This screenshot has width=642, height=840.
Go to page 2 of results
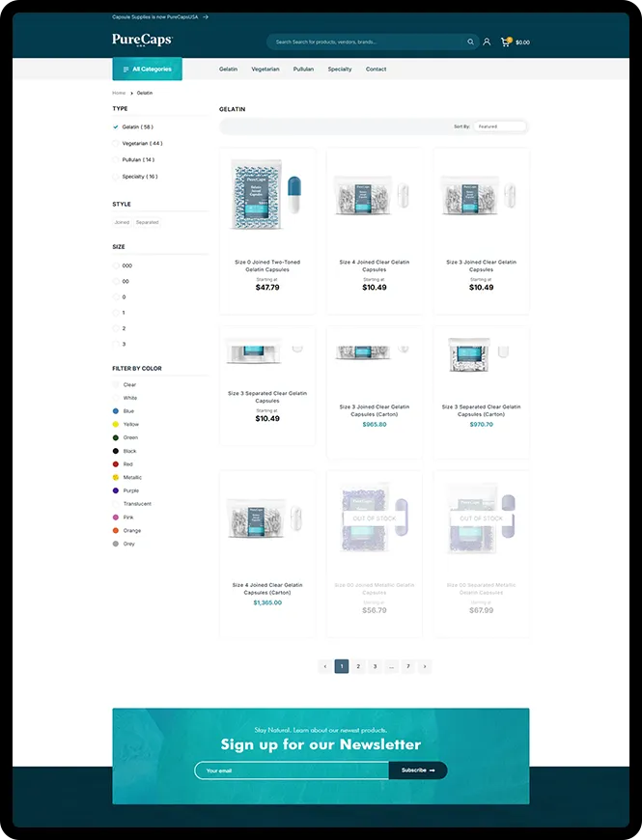[358, 666]
